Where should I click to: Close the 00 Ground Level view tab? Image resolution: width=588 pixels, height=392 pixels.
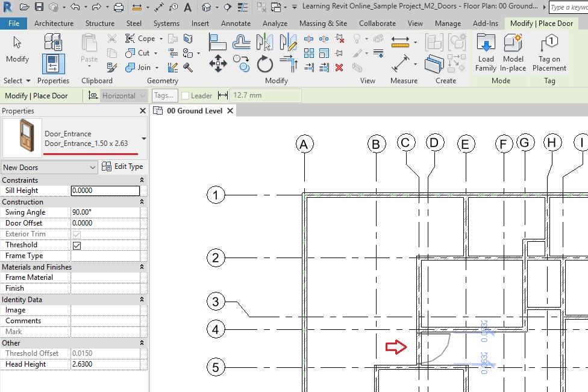coord(230,111)
